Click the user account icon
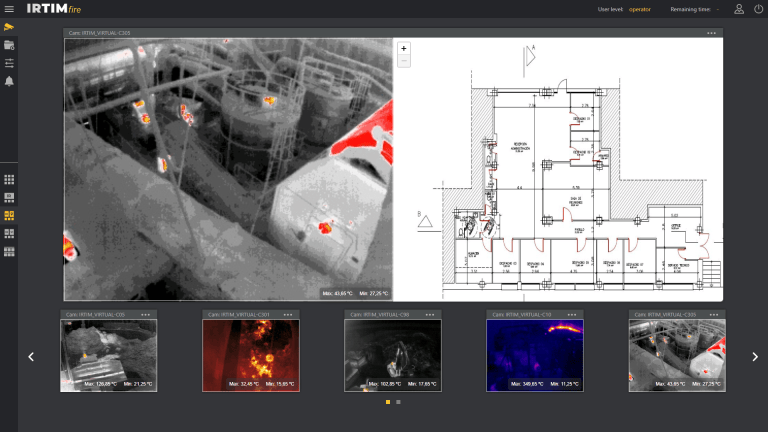The height and width of the screenshot is (432, 768). click(738, 9)
